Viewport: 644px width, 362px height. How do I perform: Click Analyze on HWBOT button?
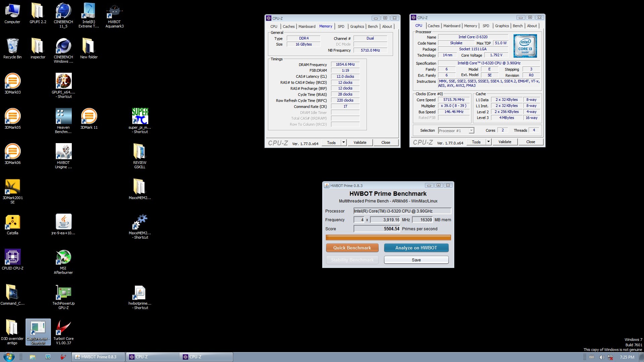(x=416, y=248)
